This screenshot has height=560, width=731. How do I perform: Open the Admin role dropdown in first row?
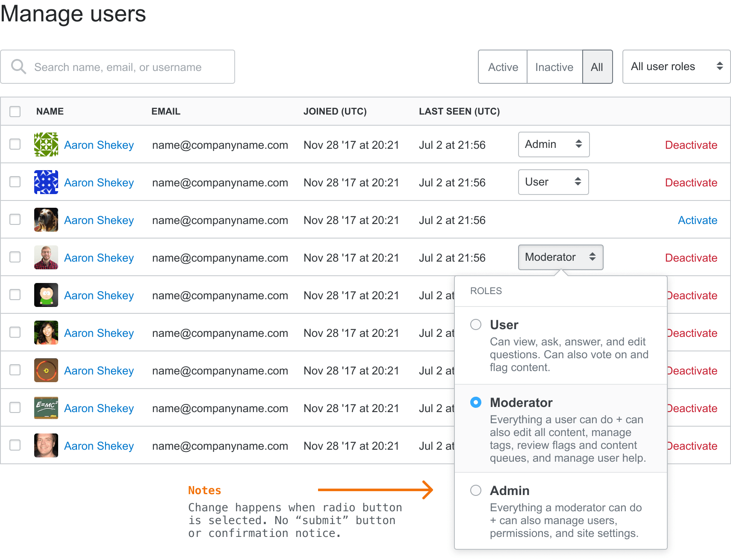[554, 144]
